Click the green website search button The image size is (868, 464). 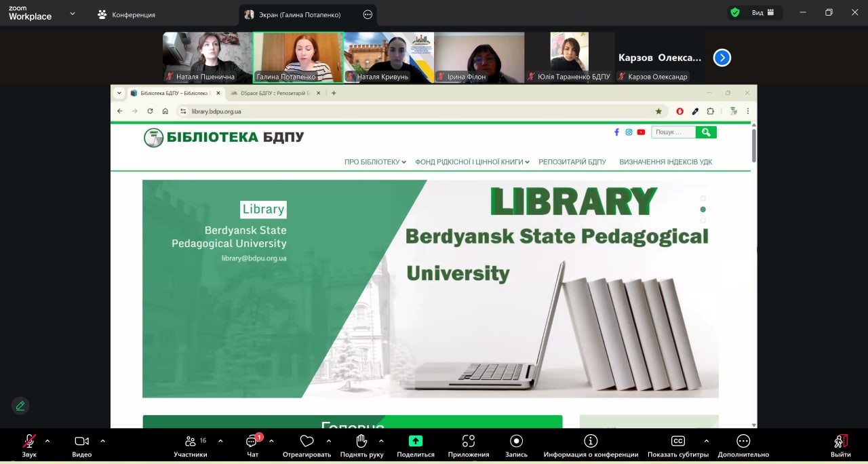click(x=706, y=132)
